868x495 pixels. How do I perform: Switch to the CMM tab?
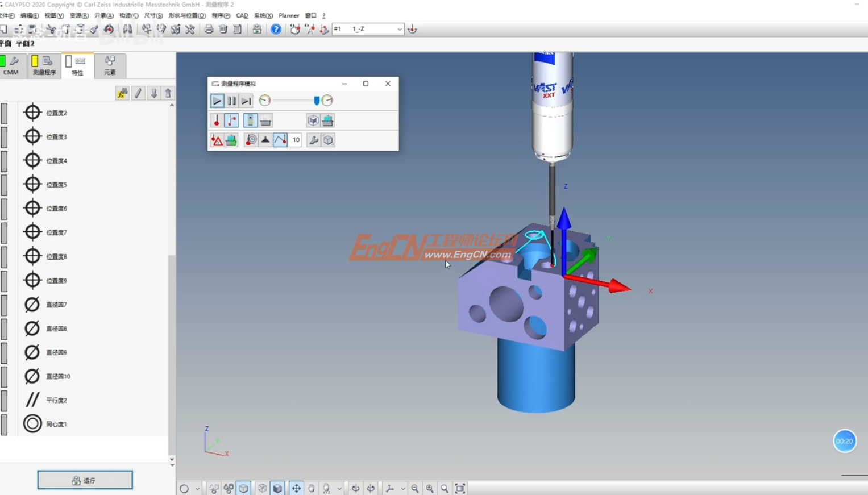[x=11, y=65]
